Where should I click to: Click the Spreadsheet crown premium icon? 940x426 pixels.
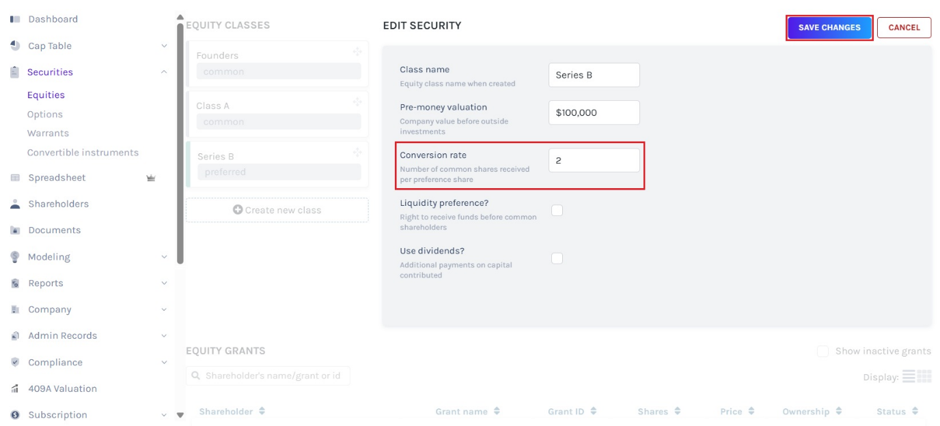pyautogui.click(x=151, y=178)
